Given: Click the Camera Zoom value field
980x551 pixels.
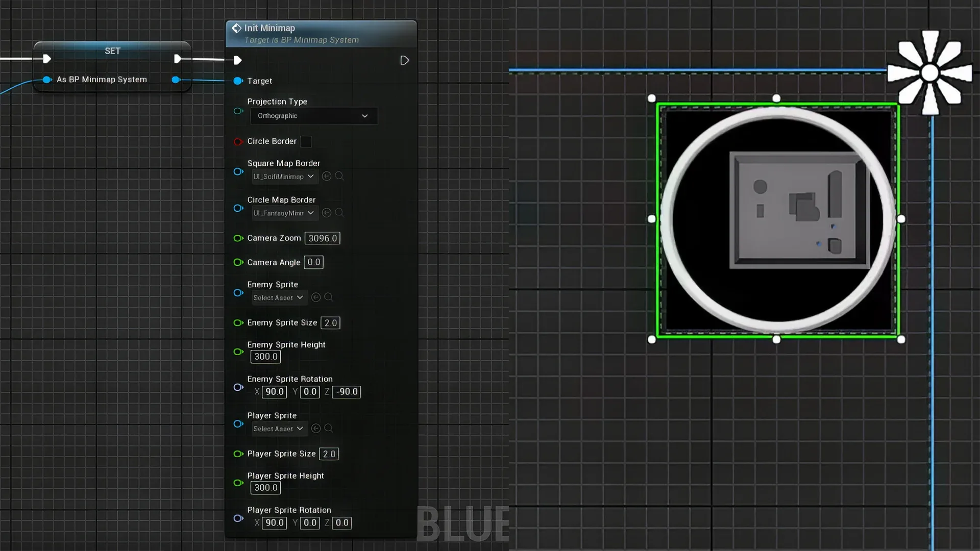Looking at the screenshot, I should (322, 238).
